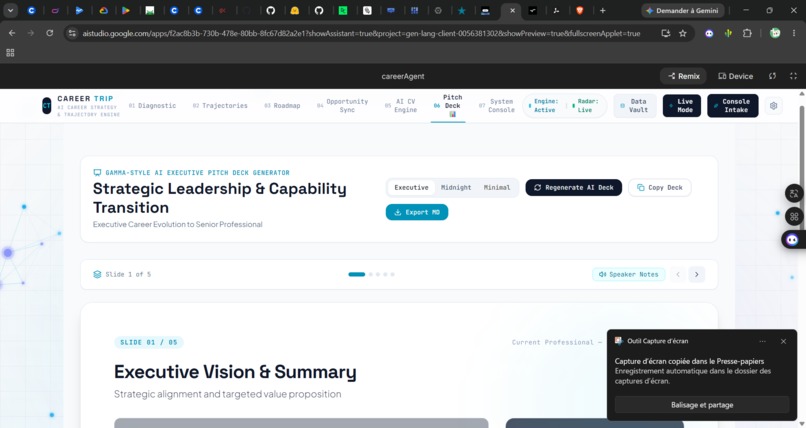
Task: Click the SLIDE 01 / 05 badge
Action: [x=149, y=342]
